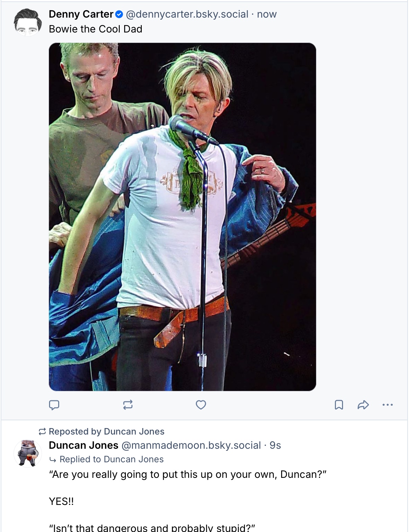This screenshot has height=532, width=410.
Task: Click the blue verified badge beside Denny Carter
Action: 119,14
